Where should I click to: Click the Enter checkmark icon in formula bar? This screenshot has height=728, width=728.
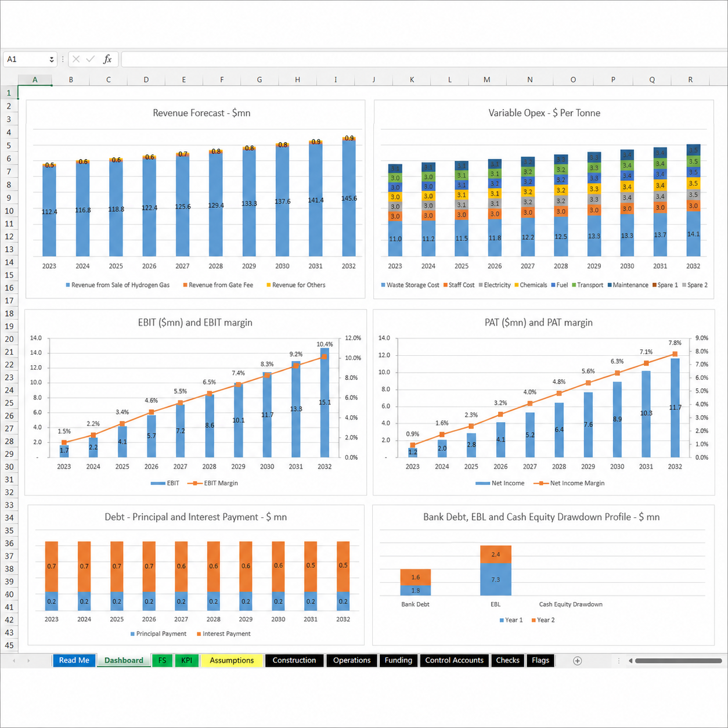click(90, 59)
